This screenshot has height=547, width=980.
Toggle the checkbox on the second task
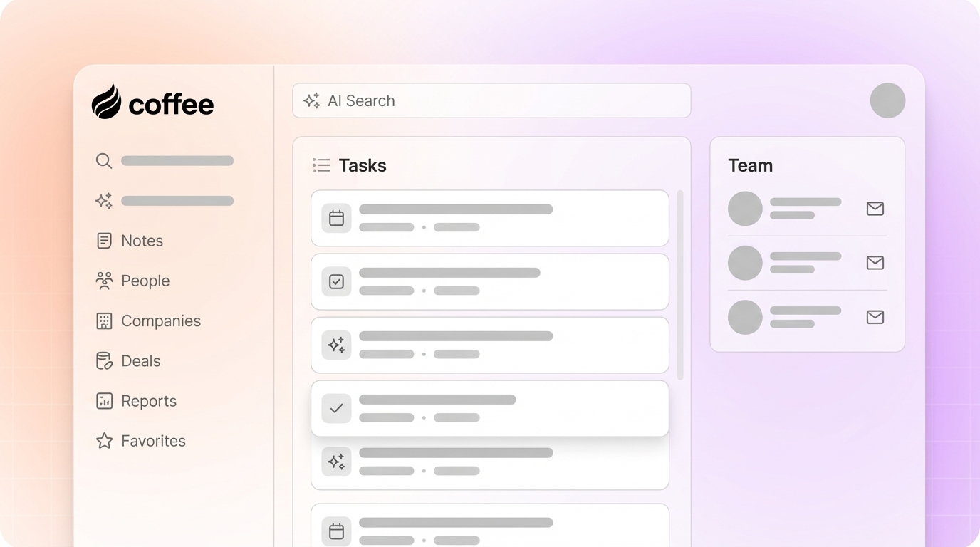tap(336, 281)
